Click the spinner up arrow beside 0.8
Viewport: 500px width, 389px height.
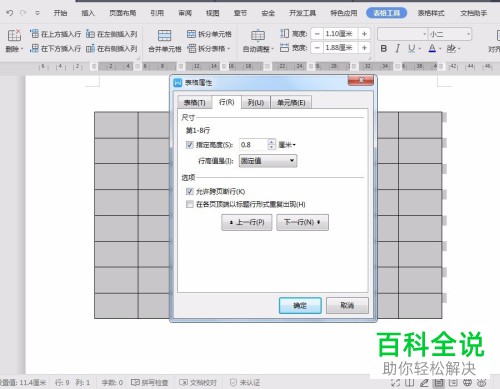[272, 142]
